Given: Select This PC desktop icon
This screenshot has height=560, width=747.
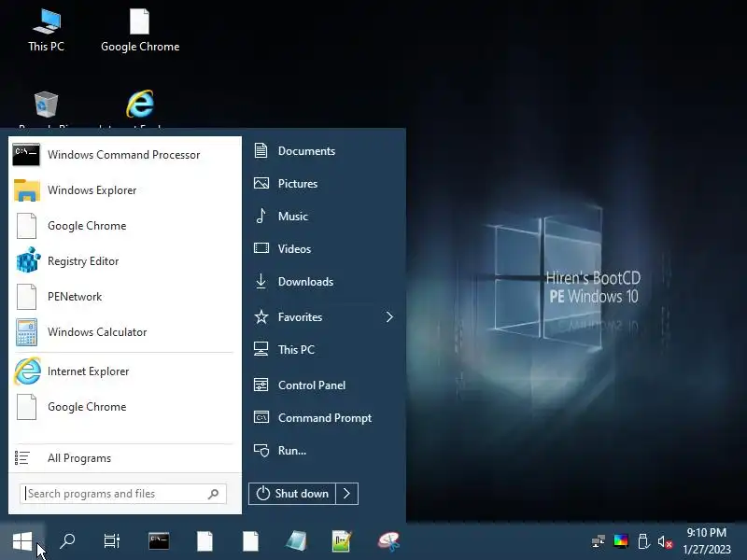Looking at the screenshot, I should [x=46, y=30].
